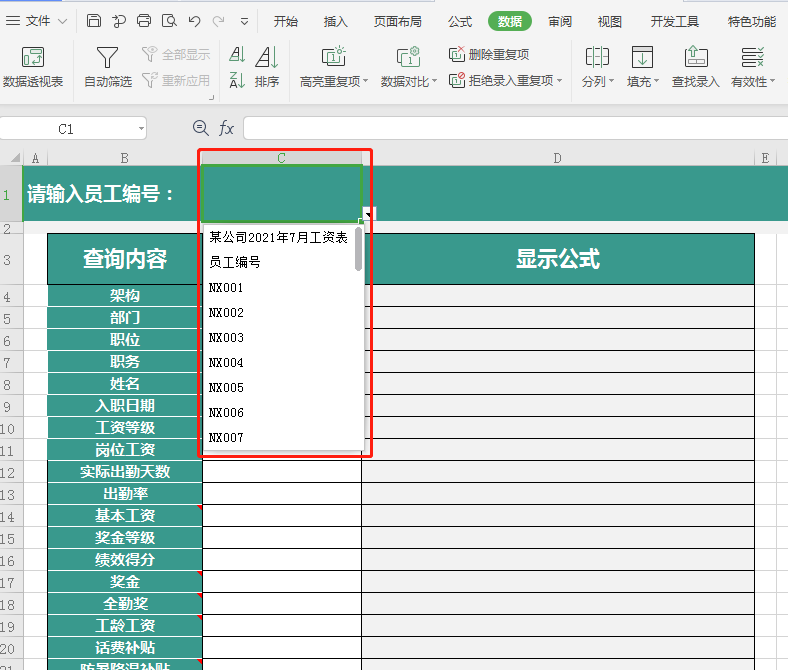The height and width of the screenshot is (670, 788).
Task: Click the 查询内容 header cell
Action: click(125, 259)
